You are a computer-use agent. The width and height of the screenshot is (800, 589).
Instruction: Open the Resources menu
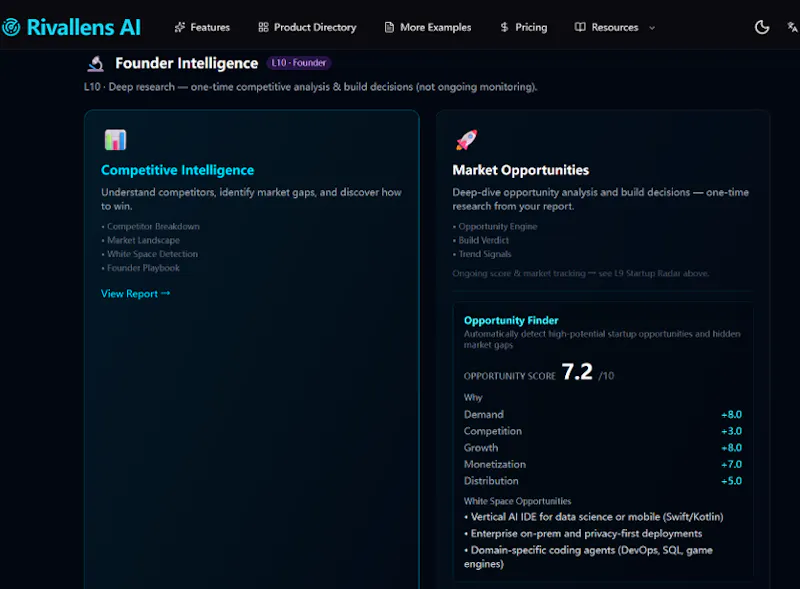(x=615, y=27)
